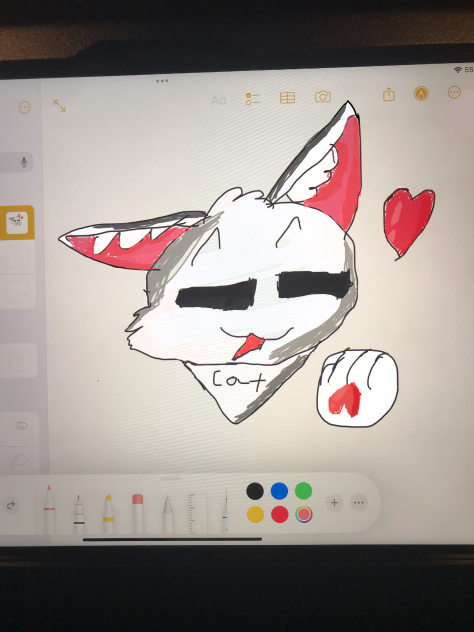Viewport: 474px width, 632px height.
Task: Select the highlighted cat note thumbnail in sidebar
Action: (17, 222)
